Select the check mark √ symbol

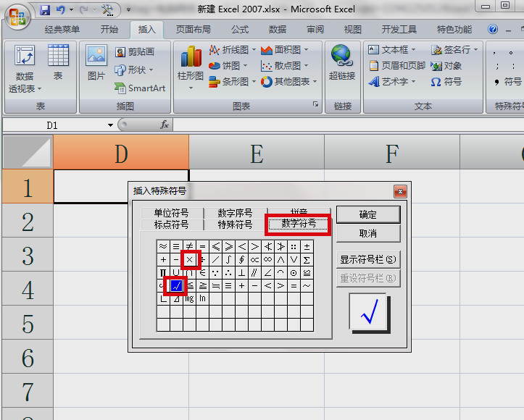[176, 285]
